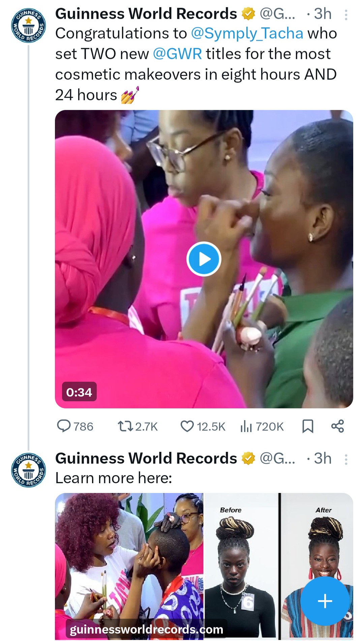Image resolution: width=364 pixels, height=641 pixels.
Task: Bookmark the first tweet
Action: [x=307, y=426]
